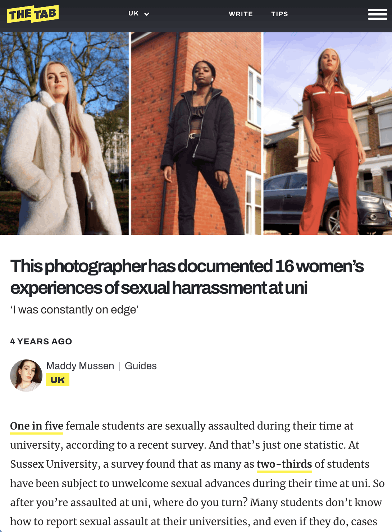This screenshot has height=532, width=392.
Task: Click the words 'Sussex University' in article
Action: pyautogui.click(x=54, y=464)
